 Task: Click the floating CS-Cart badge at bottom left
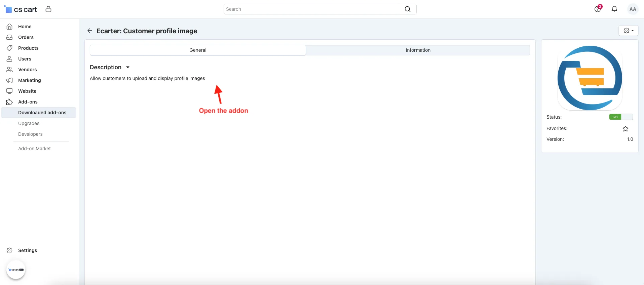pos(16,270)
